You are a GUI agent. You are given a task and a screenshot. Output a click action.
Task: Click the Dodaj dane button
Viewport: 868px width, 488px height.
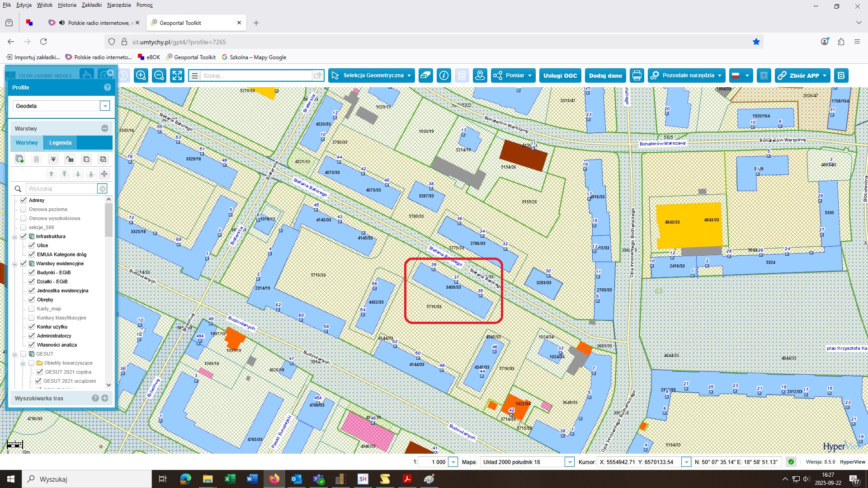(x=605, y=75)
